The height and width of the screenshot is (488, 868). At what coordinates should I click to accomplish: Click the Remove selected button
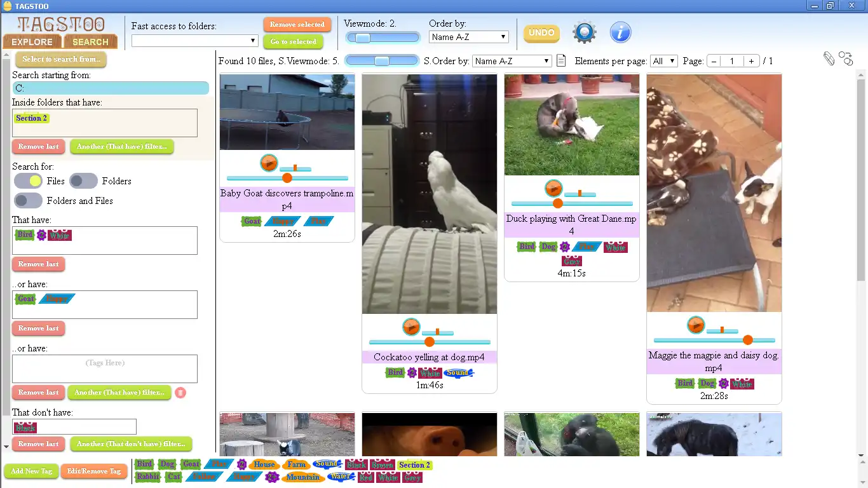pyautogui.click(x=297, y=25)
